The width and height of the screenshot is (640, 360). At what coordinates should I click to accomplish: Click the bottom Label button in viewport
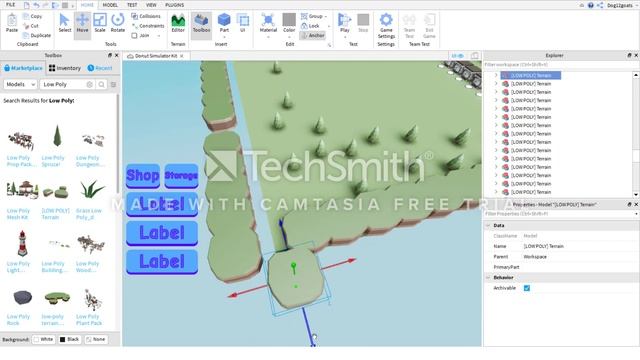[162, 261]
